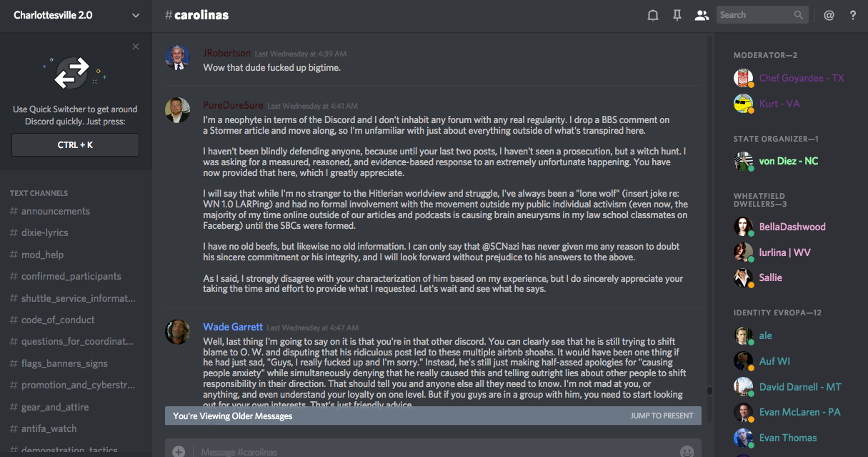Expand the Charlottesville 2.0 server menu
Screen dimensions: 868x457
(x=136, y=15)
